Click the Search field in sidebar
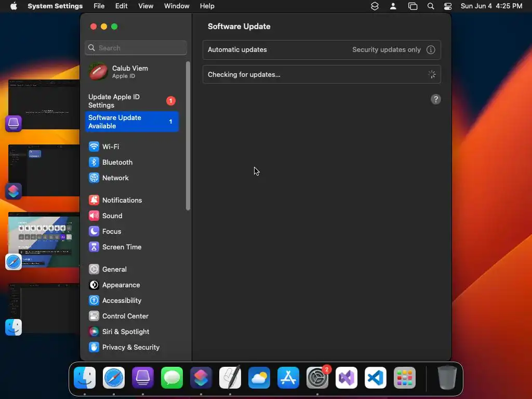 click(x=136, y=48)
